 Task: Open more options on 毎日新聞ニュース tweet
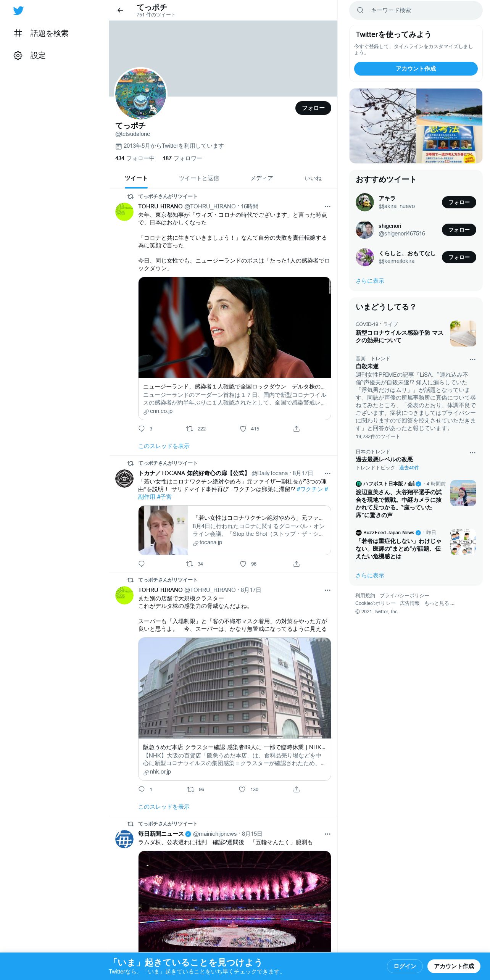pos(327,834)
